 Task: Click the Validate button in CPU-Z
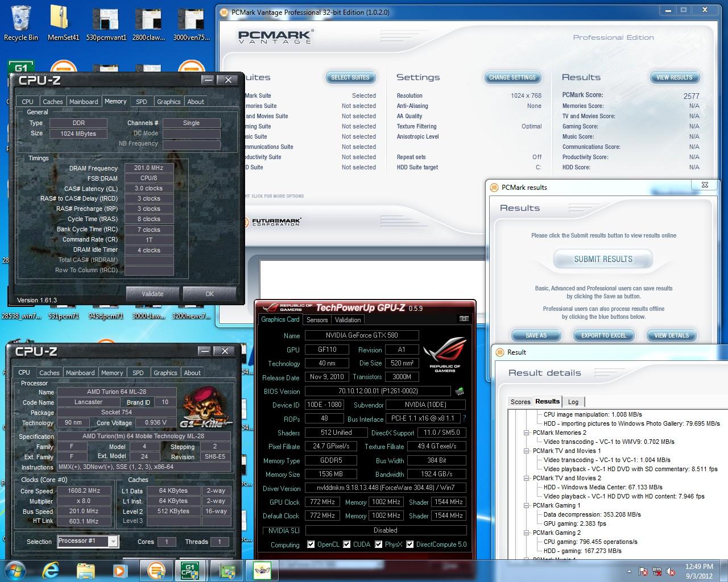[x=152, y=294]
